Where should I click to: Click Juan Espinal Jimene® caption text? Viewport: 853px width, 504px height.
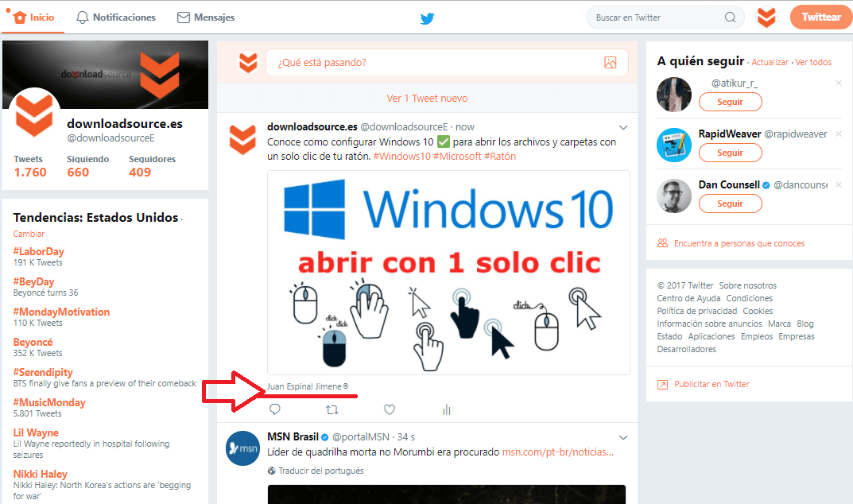point(308,386)
